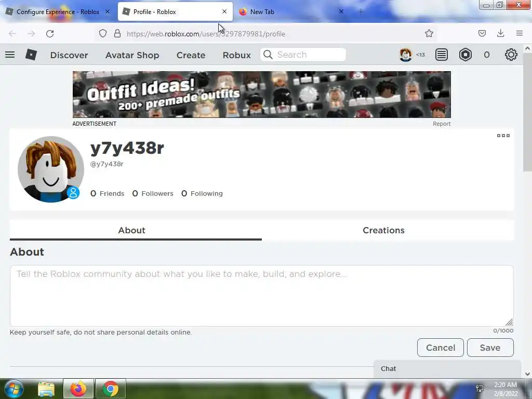Switch to Configure Experience - Roblox tab
This screenshot has width=532, height=399.
coord(58,12)
